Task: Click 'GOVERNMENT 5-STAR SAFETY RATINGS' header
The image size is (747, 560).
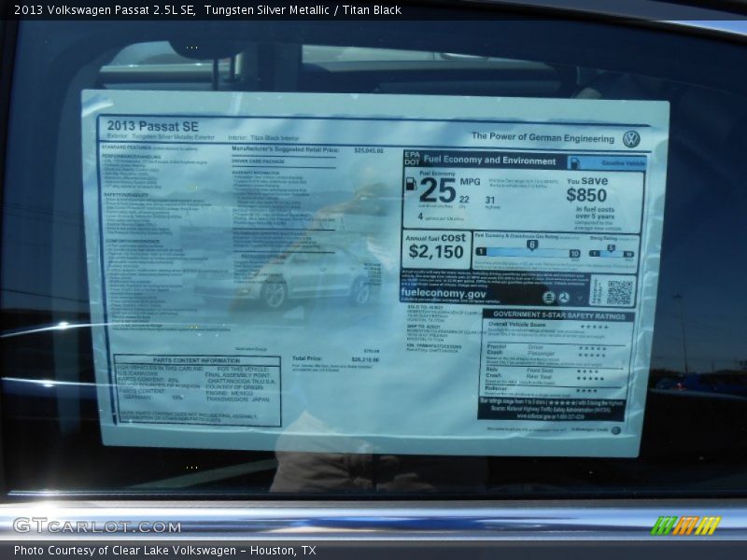Action: pos(558,315)
